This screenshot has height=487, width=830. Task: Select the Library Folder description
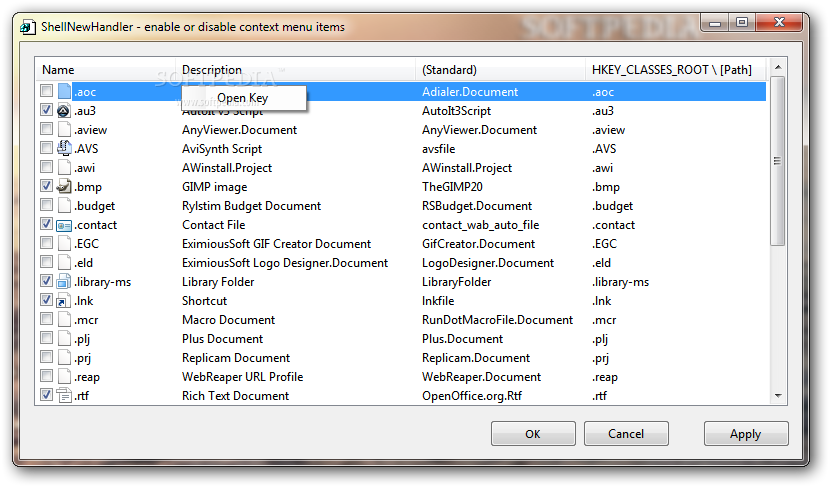[218, 282]
